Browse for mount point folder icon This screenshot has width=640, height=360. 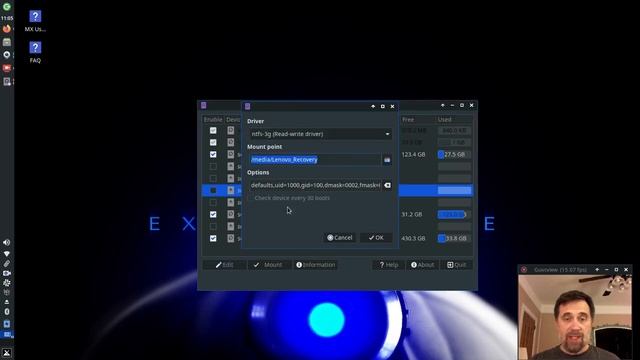point(387,160)
